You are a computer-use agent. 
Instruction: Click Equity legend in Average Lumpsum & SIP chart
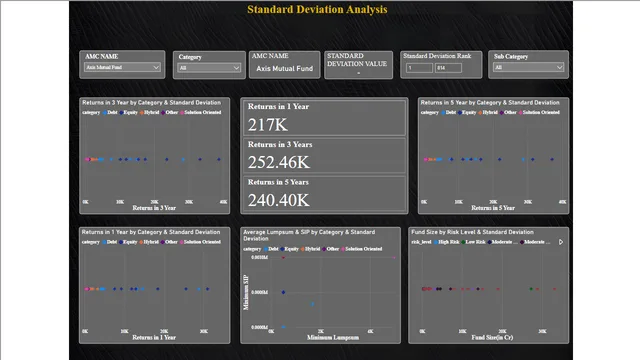(x=289, y=249)
